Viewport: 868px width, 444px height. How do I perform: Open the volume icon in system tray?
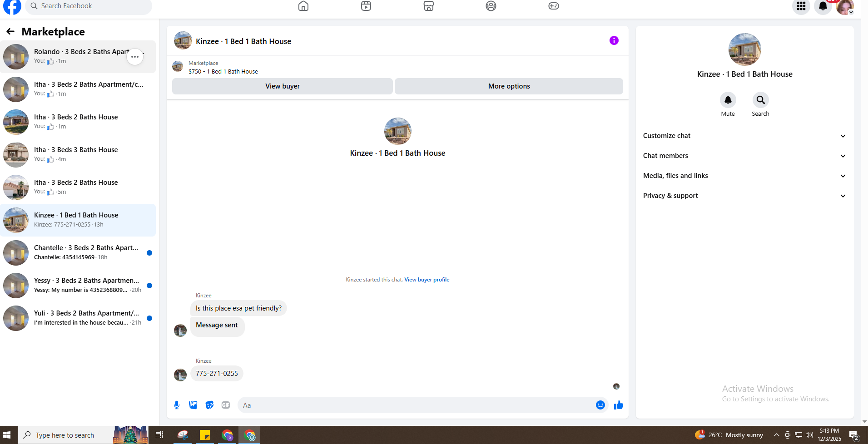pyautogui.click(x=809, y=435)
